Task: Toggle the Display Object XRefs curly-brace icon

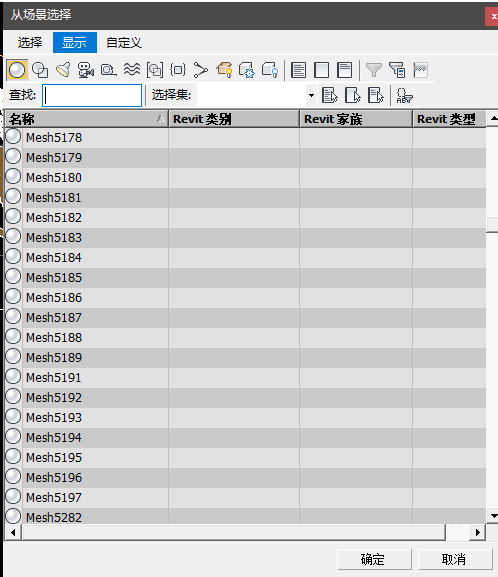Action: tap(178, 70)
